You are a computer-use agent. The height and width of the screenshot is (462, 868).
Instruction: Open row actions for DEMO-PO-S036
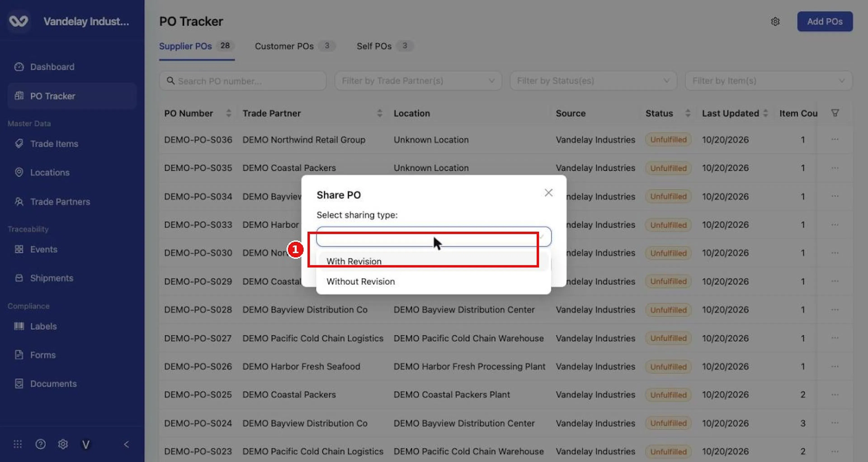pyautogui.click(x=835, y=139)
